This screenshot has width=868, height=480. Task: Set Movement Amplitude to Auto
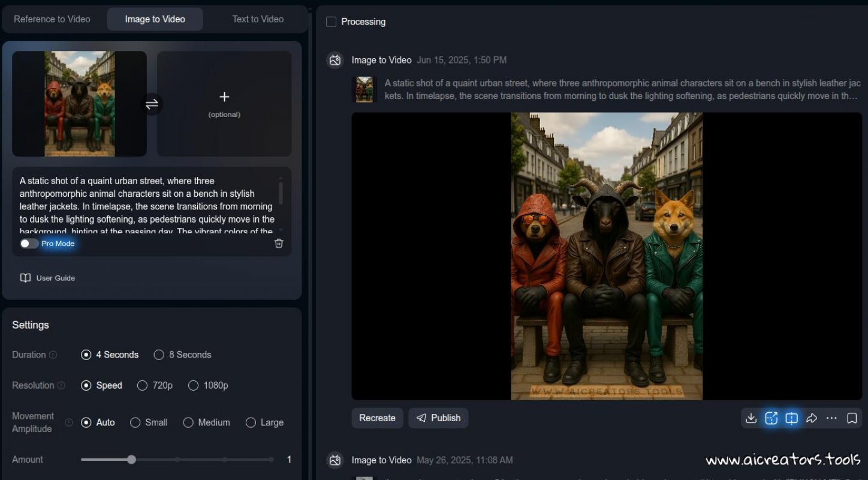tap(98, 422)
